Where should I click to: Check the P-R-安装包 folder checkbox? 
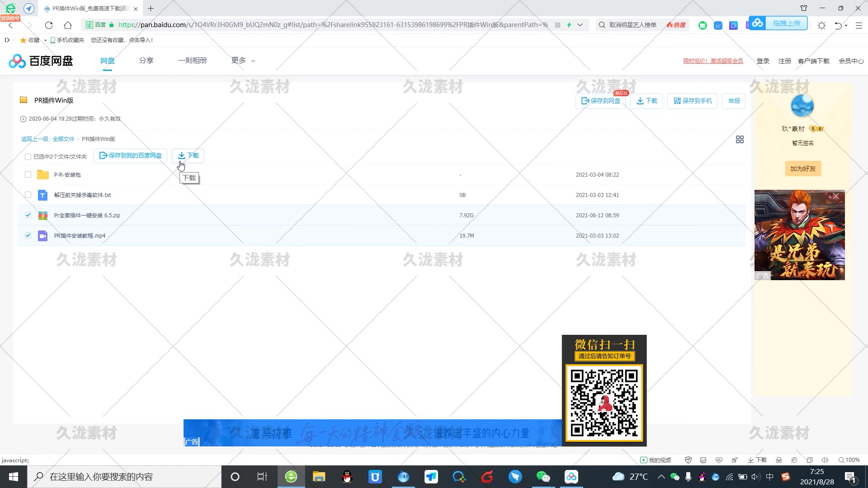point(28,174)
